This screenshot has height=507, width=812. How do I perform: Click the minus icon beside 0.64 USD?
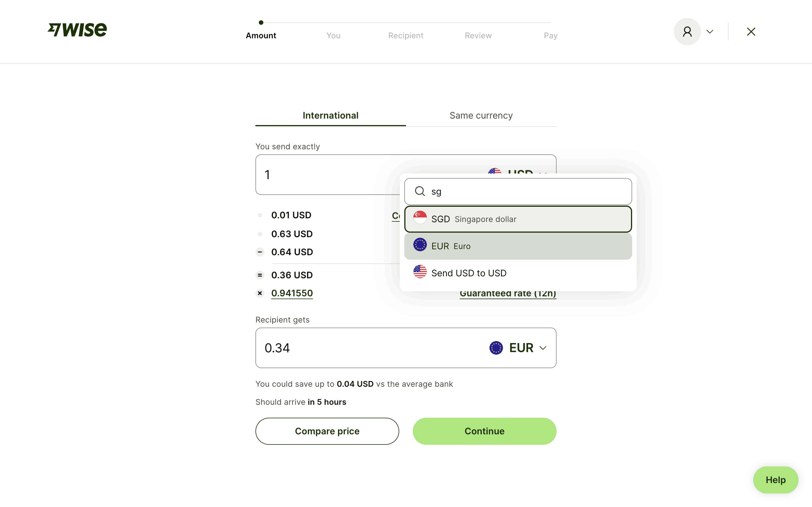tap(260, 252)
